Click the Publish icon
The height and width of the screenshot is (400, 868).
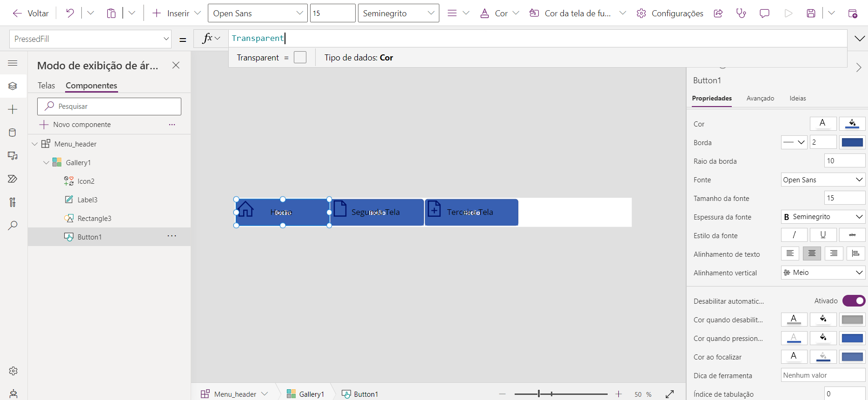click(x=853, y=13)
